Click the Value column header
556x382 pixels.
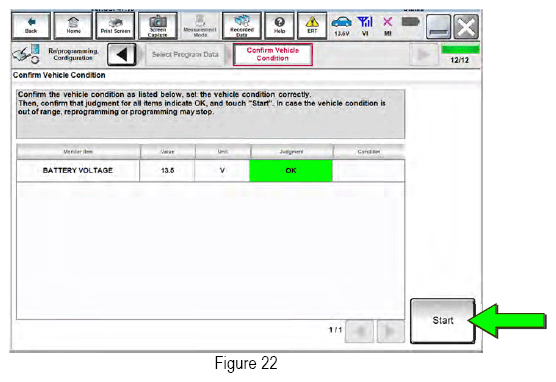click(x=167, y=151)
